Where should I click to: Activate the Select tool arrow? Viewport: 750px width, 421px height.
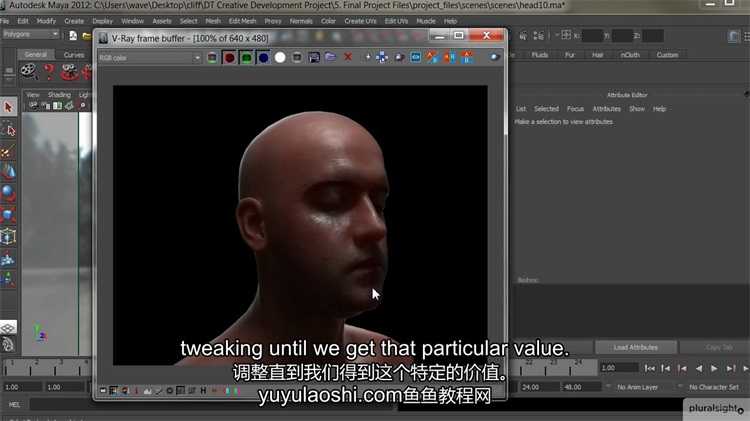coord(8,107)
